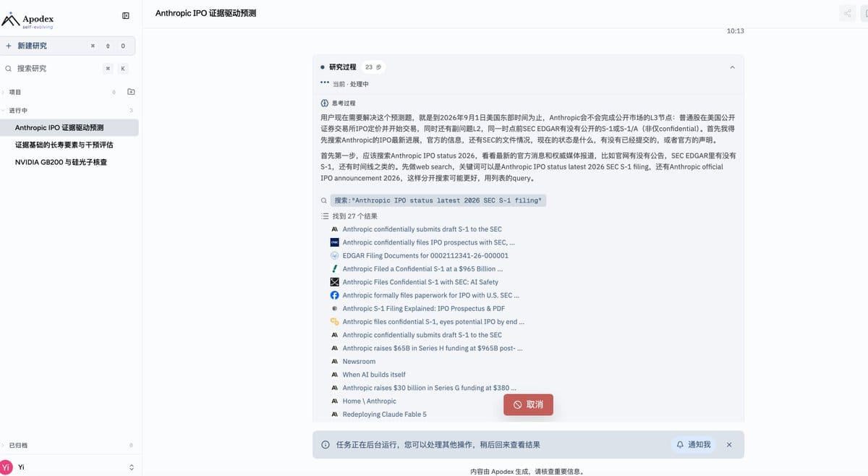
Task: Open 'EDGAR Filing Documents for 0002112341-26-000001'
Action: pyautogui.click(x=425, y=255)
